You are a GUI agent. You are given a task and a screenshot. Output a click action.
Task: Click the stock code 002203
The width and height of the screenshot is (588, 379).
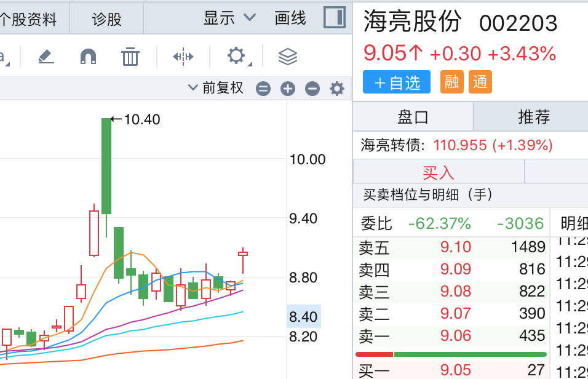518,23
